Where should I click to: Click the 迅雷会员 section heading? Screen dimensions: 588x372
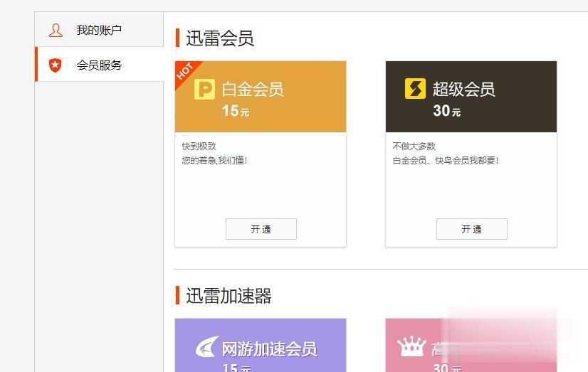[220, 38]
